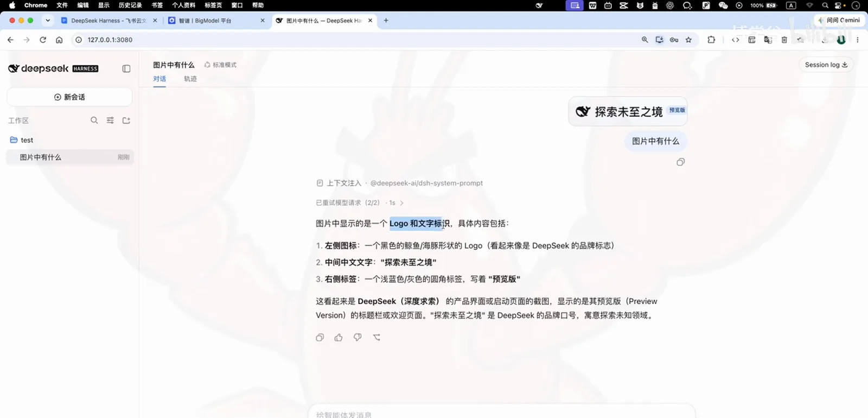Open the 标签页 menu in menu bar
The width and height of the screenshot is (868, 418).
click(213, 5)
